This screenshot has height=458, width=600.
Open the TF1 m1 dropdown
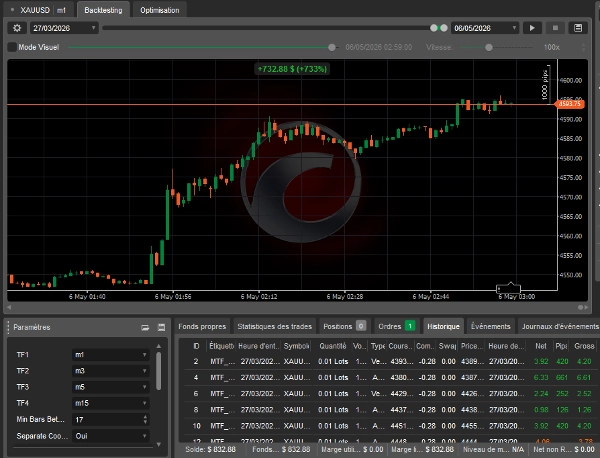(111, 355)
